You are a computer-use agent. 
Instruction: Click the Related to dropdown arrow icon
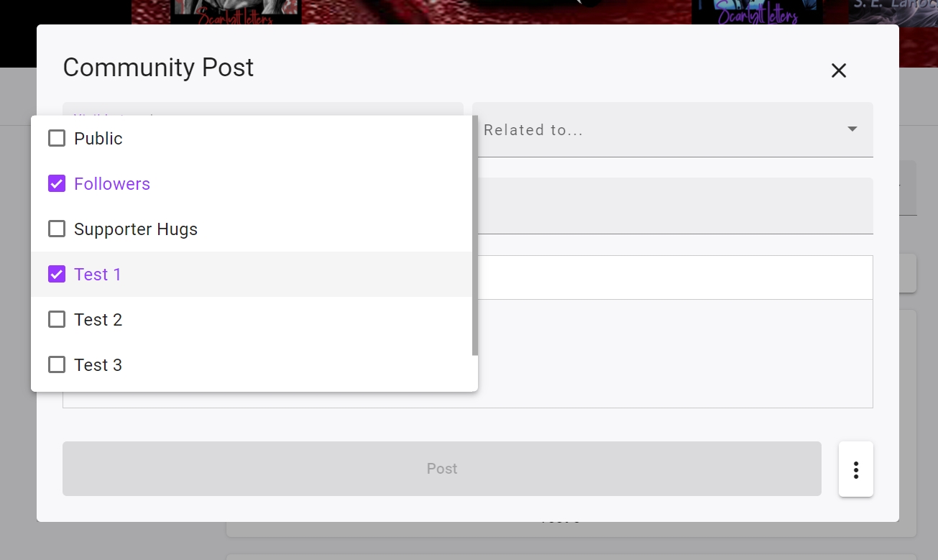pos(852,129)
